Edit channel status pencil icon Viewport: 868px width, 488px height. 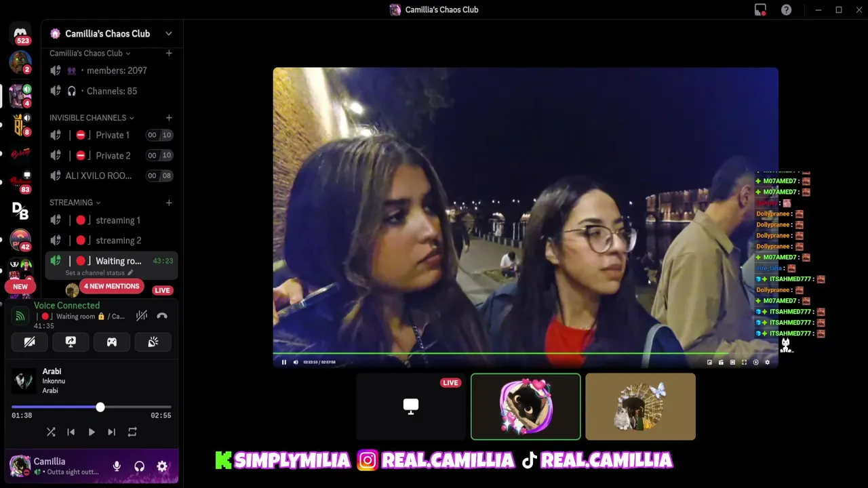point(130,272)
